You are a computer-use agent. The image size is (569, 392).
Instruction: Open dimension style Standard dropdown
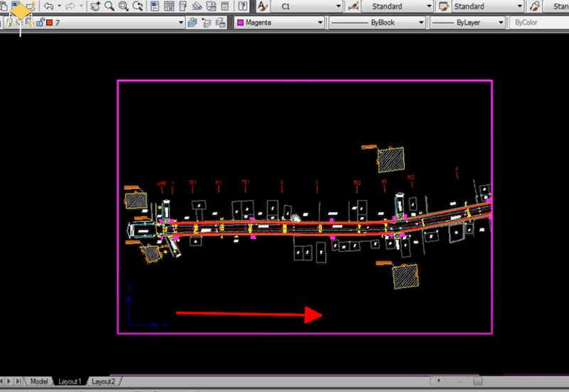click(x=397, y=6)
